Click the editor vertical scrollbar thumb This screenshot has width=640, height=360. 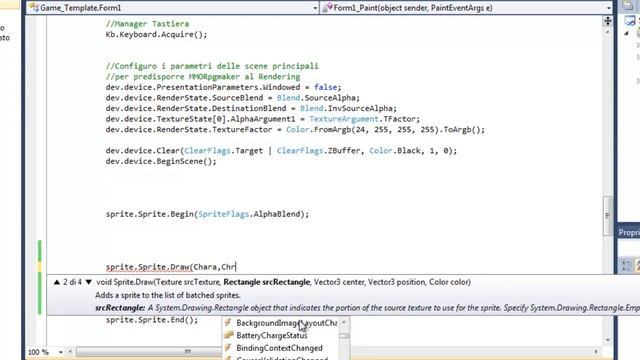pos(607,216)
